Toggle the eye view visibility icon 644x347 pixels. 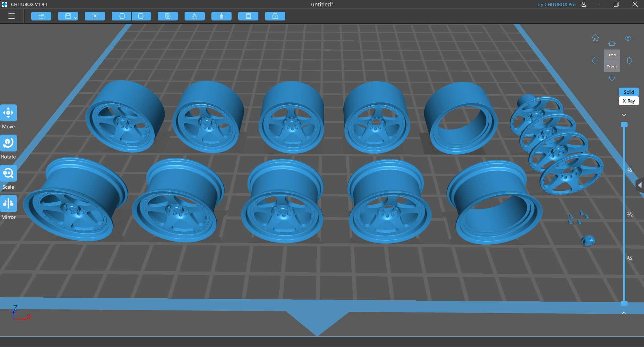628,38
